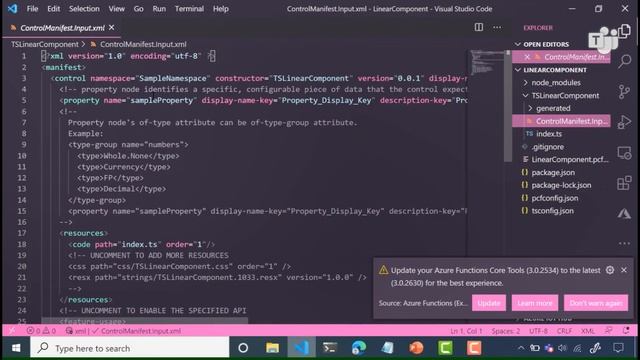Open Windows Action Center notifications
The width and height of the screenshot is (640, 360).
coord(618,348)
